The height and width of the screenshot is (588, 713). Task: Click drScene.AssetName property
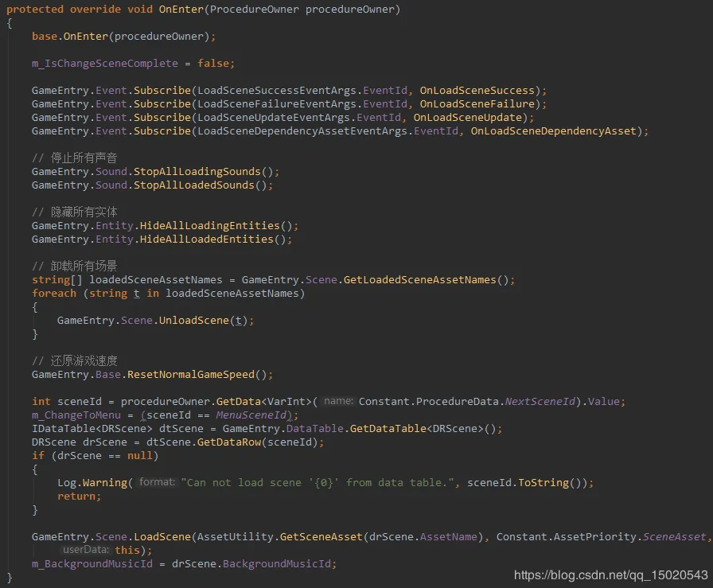(x=423, y=537)
